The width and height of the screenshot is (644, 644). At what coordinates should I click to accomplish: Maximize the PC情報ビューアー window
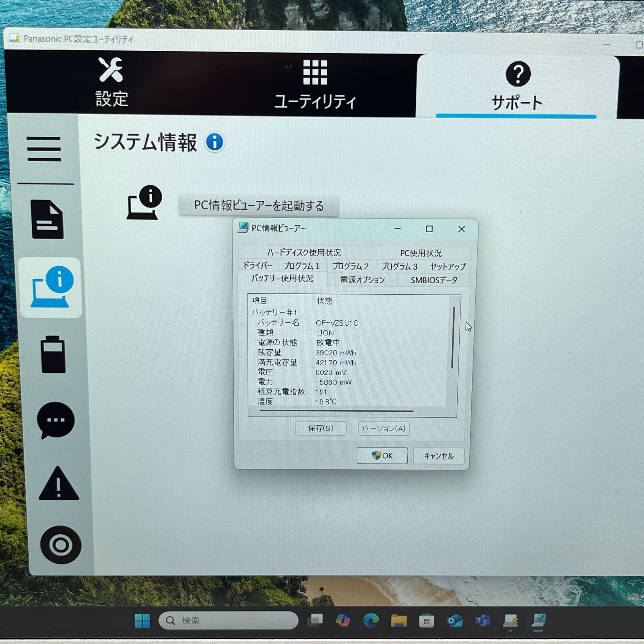(x=429, y=229)
